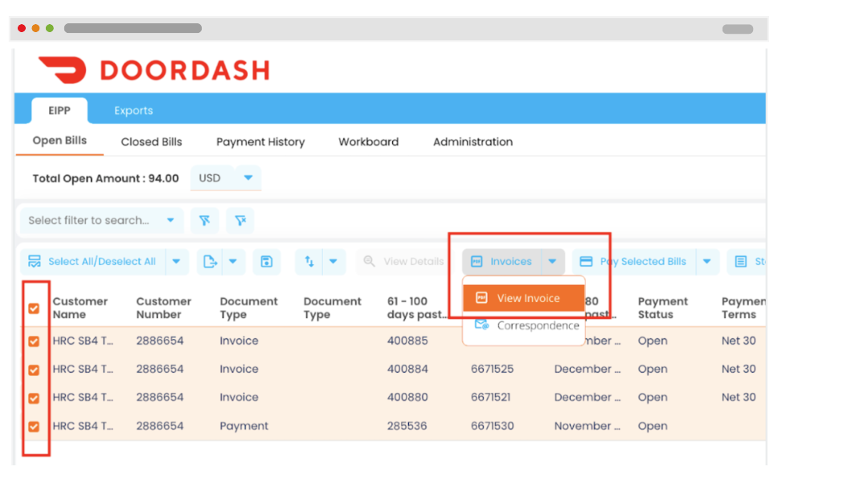Open the Open Bills tab
The width and height of the screenshot is (868, 482).
tap(59, 141)
